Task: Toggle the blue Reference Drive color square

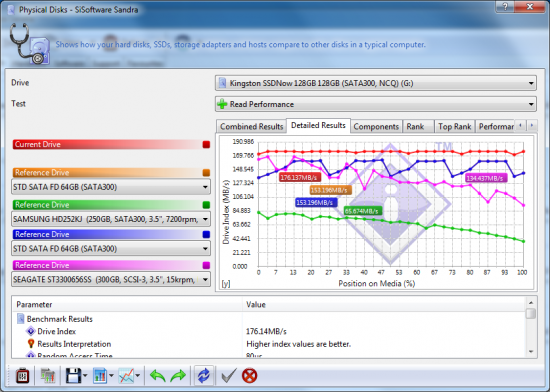Action: 206,234
